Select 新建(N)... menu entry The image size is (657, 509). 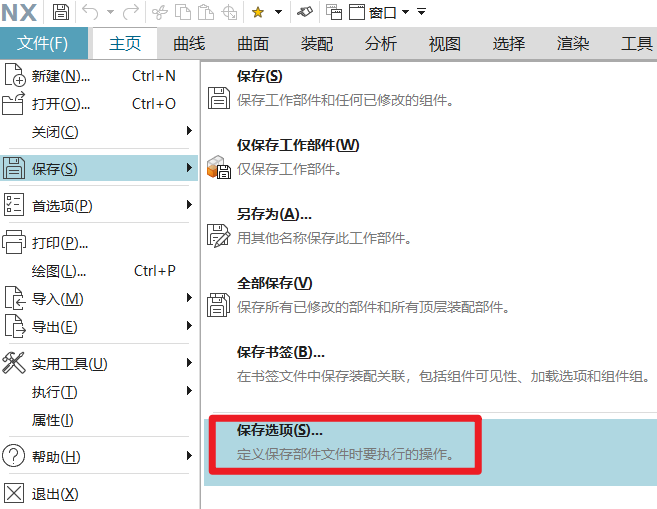[x=99, y=76]
